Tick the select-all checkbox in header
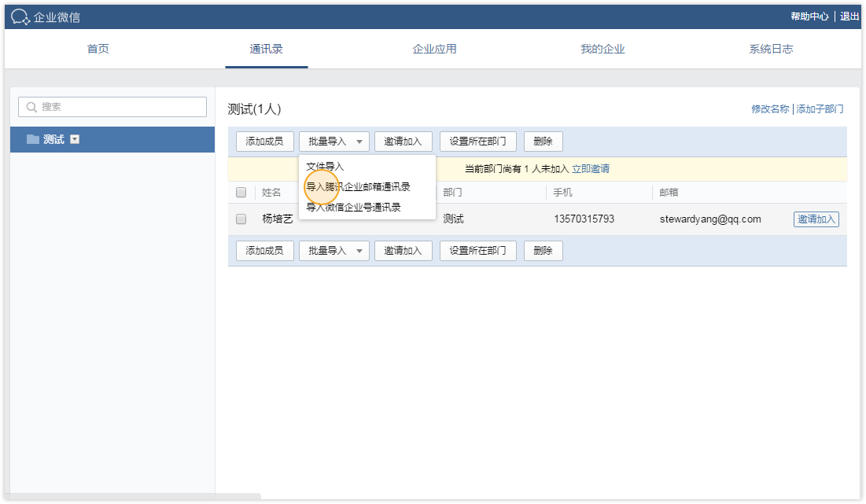This screenshot has width=866, height=504. 241,192
